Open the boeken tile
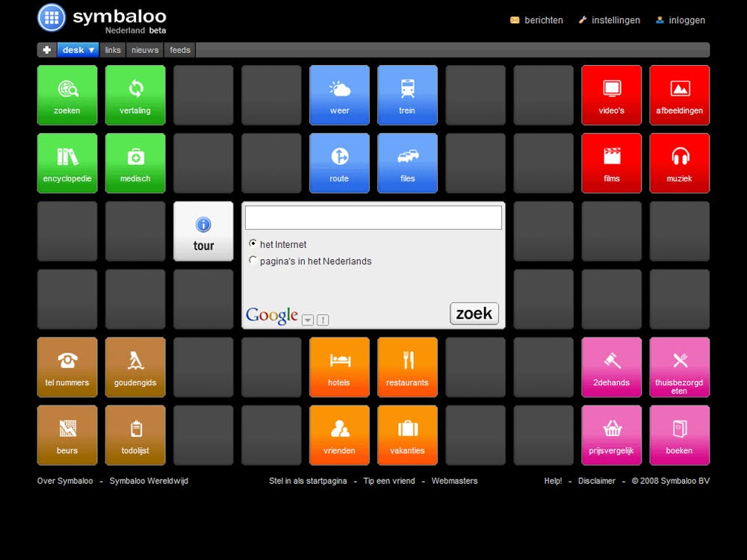Screen dimensions: 747x560 coord(679,435)
